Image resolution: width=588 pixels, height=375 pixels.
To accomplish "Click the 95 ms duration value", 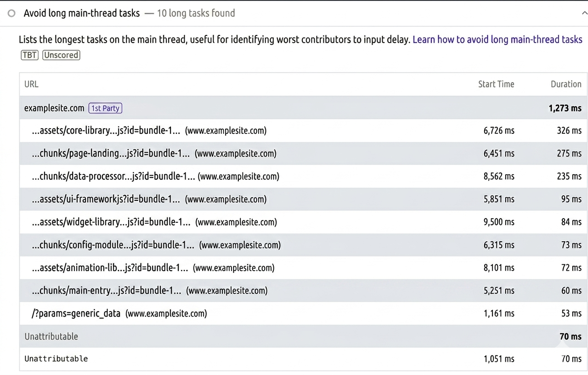I will coord(571,199).
